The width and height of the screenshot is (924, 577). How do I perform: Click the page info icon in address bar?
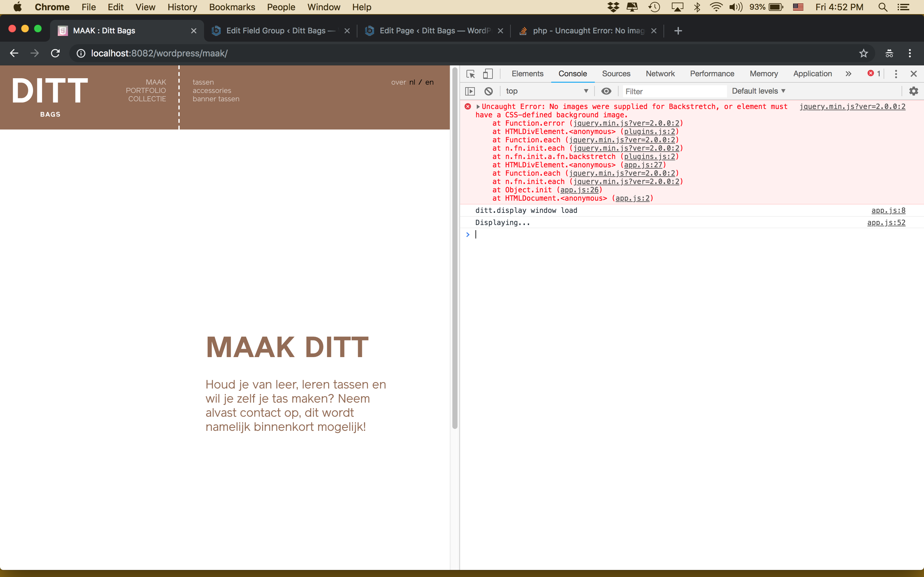pyautogui.click(x=80, y=54)
